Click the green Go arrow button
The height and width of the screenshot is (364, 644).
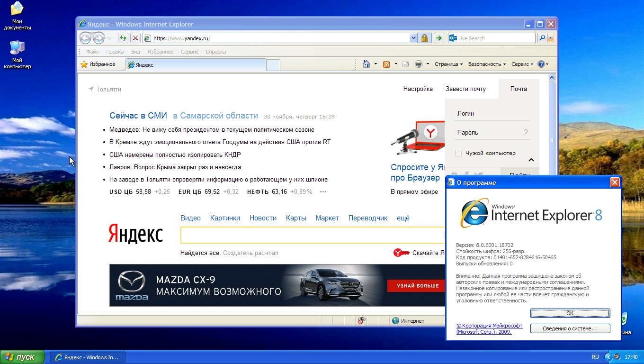(439, 38)
